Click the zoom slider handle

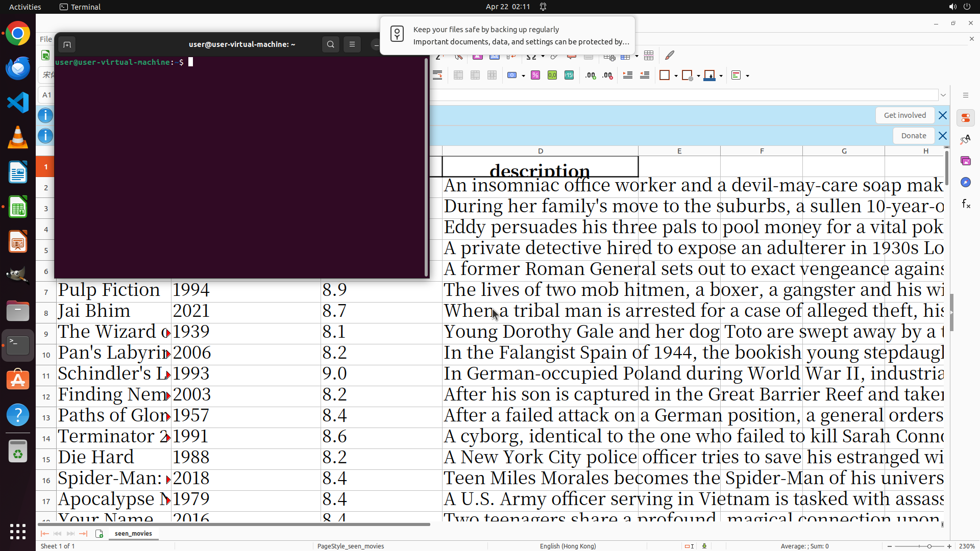929,546
